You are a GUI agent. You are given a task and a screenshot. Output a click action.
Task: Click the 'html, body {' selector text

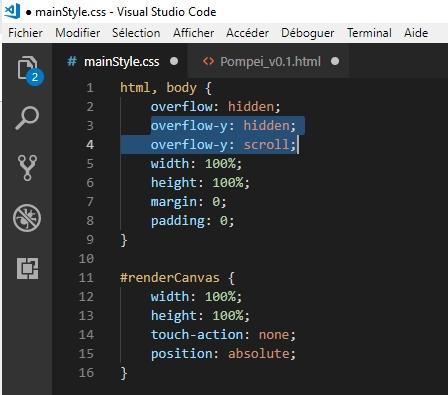(x=166, y=88)
